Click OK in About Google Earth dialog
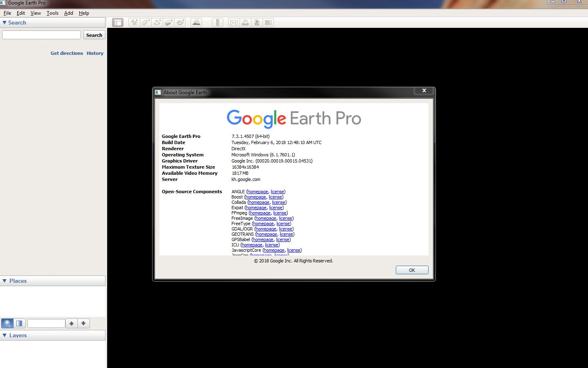The image size is (588, 368). click(x=412, y=270)
